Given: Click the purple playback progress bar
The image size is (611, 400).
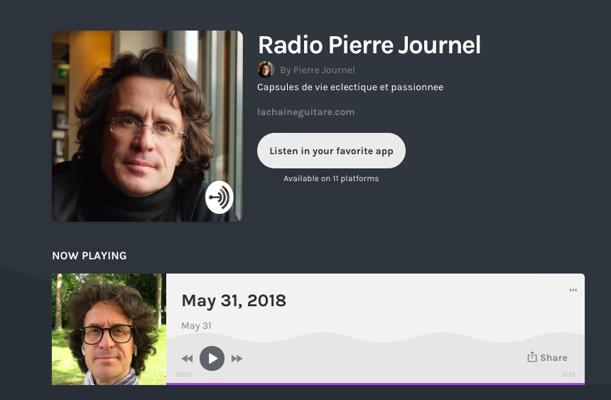Looking at the screenshot, I should point(376,384).
